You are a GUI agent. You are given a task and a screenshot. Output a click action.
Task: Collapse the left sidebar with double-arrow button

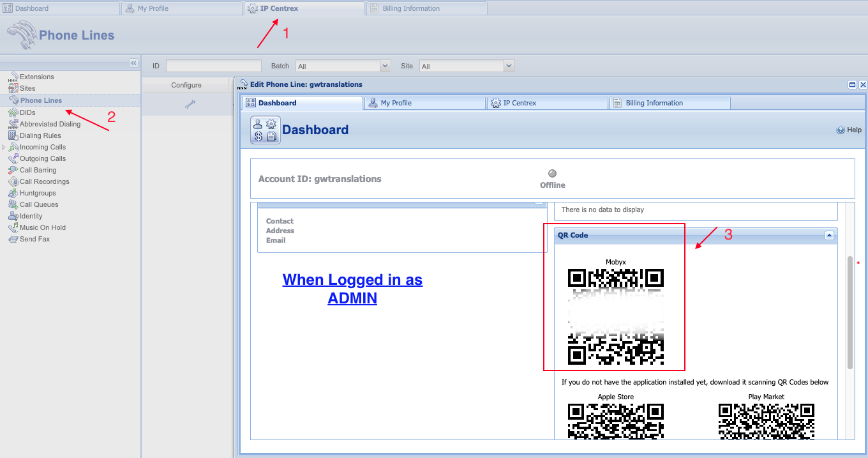pyautogui.click(x=133, y=63)
